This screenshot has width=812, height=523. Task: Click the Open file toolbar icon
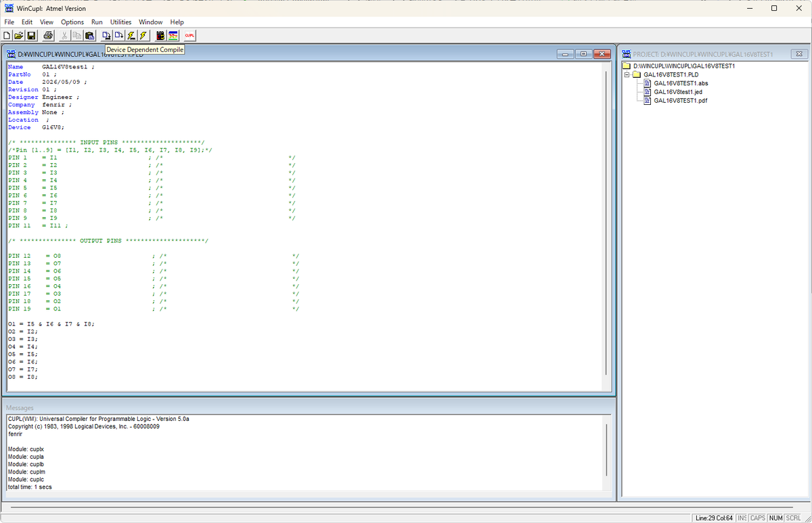[x=19, y=35]
